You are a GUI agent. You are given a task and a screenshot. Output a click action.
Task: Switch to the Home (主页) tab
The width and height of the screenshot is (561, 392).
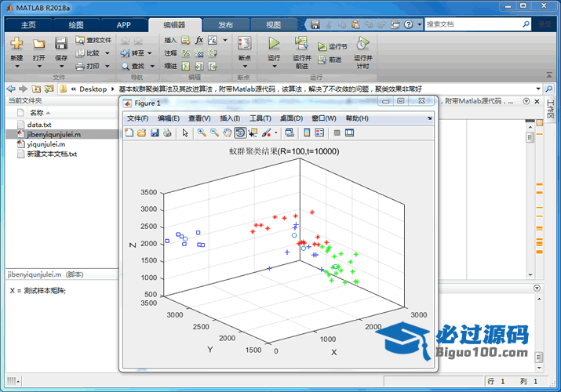point(28,24)
